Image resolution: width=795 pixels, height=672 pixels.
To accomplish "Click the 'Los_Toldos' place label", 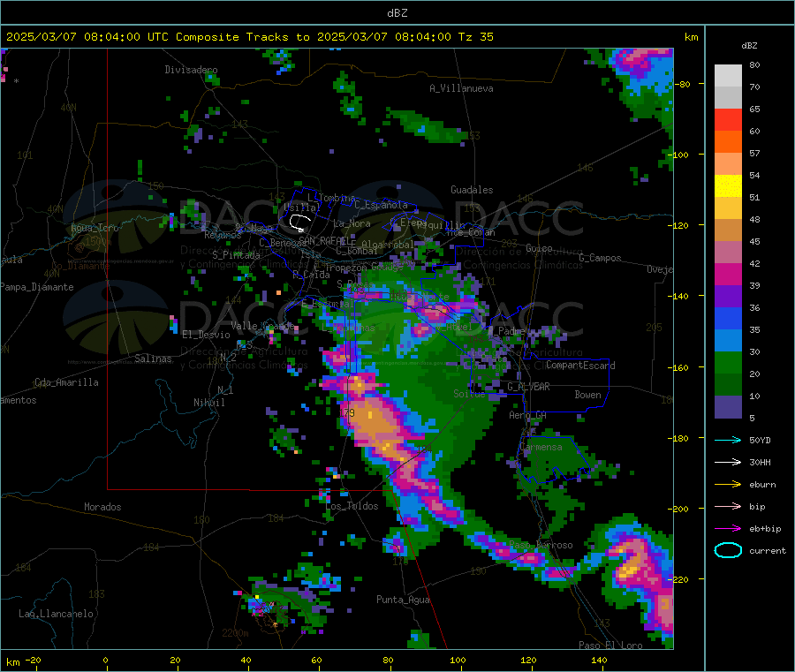I will (352, 506).
